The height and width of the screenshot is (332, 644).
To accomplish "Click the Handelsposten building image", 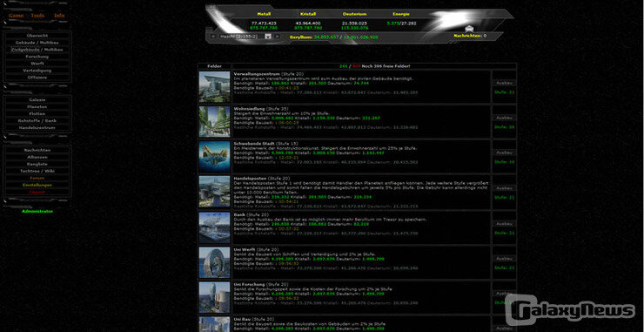I will tap(214, 192).
